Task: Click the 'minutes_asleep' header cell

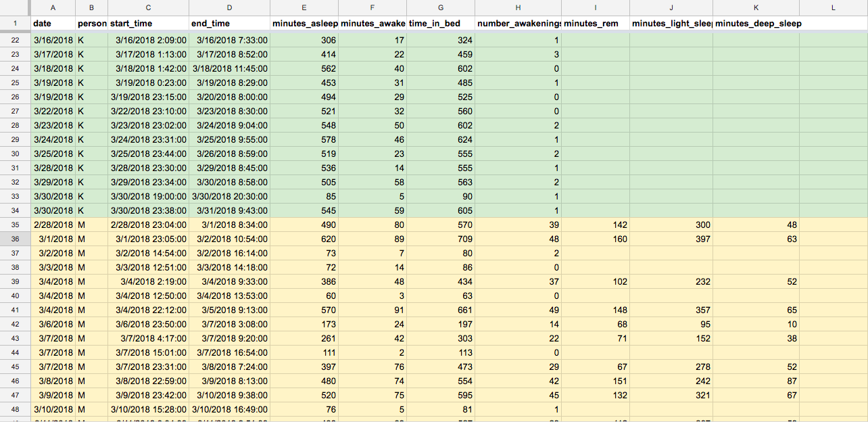Action: (304, 24)
